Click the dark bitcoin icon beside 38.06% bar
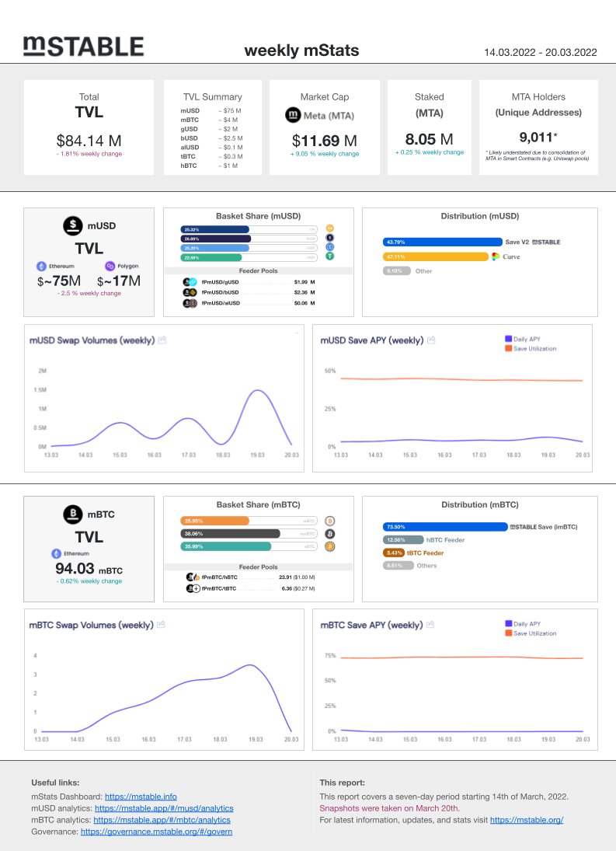Image resolution: width=616 pixels, height=851 pixels. [329, 534]
